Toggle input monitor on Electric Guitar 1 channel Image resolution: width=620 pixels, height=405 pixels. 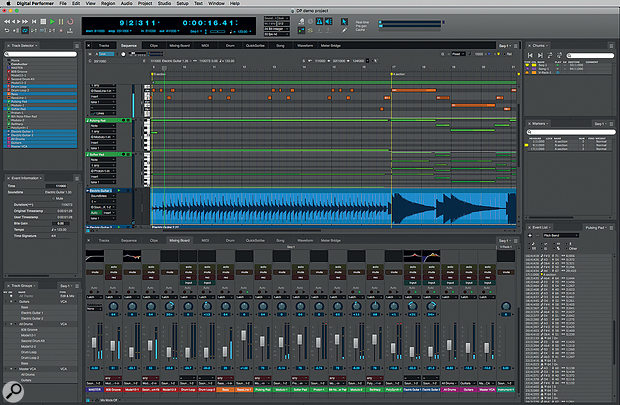point(413,283)
